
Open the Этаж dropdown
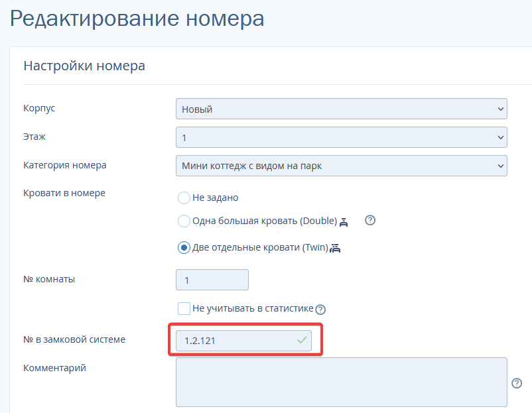click(x=342, y=137)
